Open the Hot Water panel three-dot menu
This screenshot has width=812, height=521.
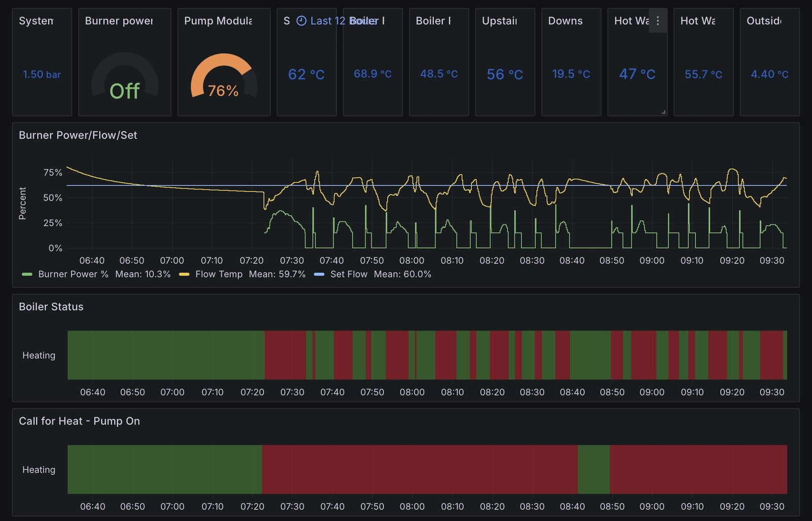[658, 21]
